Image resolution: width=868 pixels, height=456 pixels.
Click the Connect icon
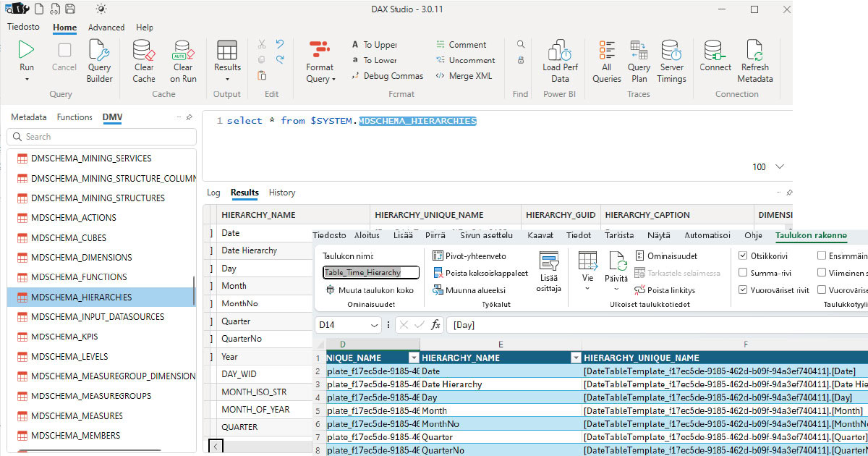point(715,49)
